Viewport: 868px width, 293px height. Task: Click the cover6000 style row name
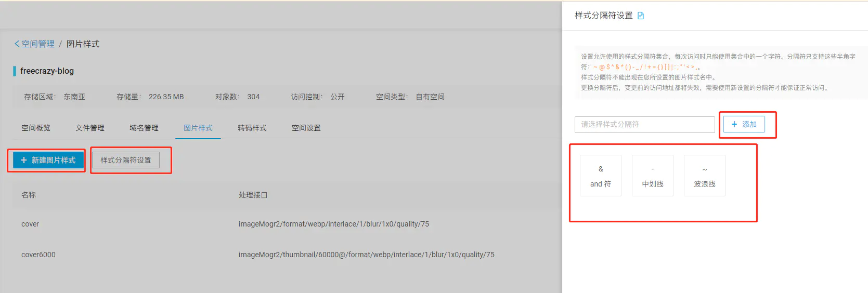[38, 255]
